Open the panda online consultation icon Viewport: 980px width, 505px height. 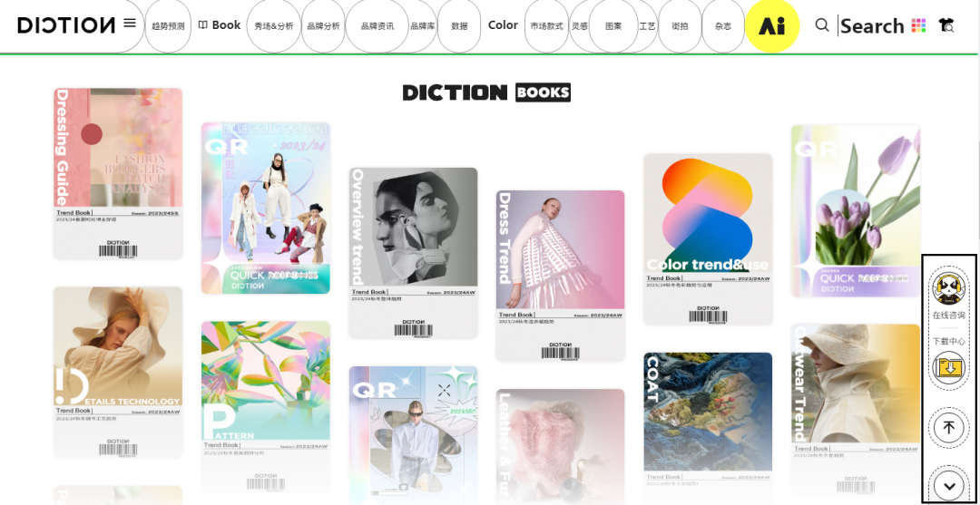click(x=949, y=289)
